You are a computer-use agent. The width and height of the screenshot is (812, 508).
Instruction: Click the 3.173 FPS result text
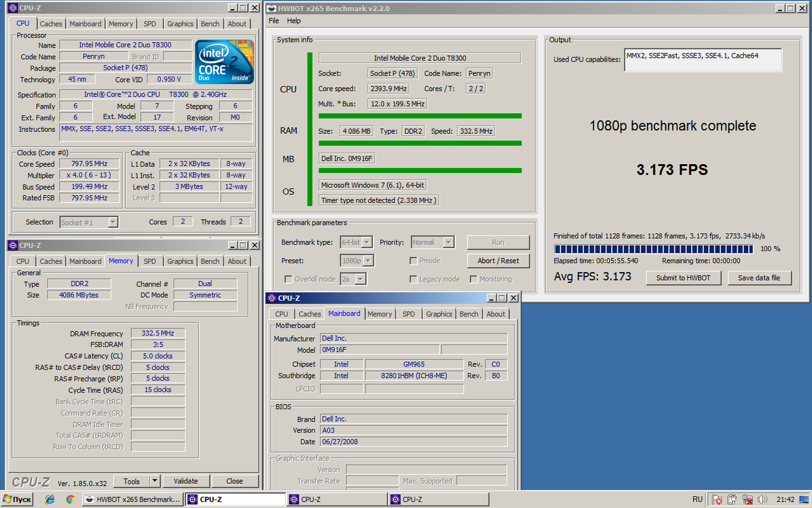pos(672,169)
